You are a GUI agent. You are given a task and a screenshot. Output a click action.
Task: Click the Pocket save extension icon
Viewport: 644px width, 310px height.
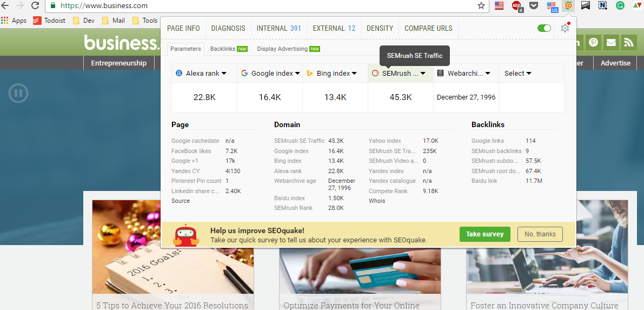pos(534,6)
